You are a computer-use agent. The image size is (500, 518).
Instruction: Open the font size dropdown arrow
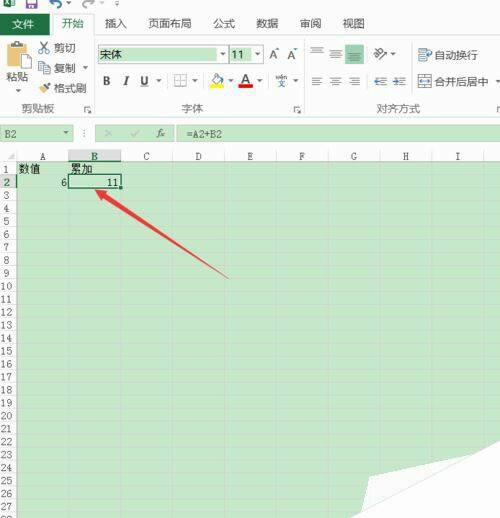tap(257, 54)
